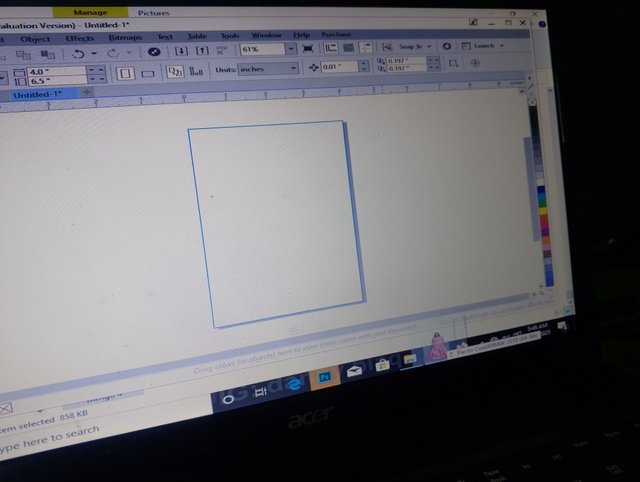Open File Explorer from the taskbar
Screen dimensions: 640x482
(410, 360)
